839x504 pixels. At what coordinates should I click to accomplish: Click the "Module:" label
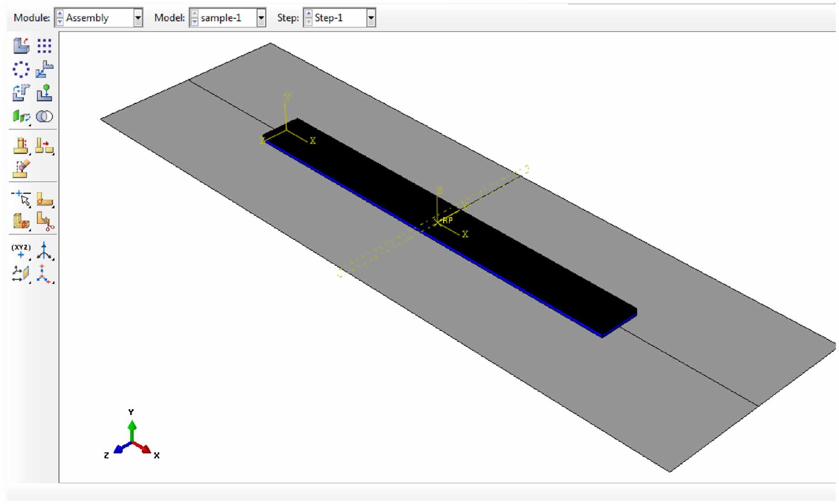tap(32, 18)
